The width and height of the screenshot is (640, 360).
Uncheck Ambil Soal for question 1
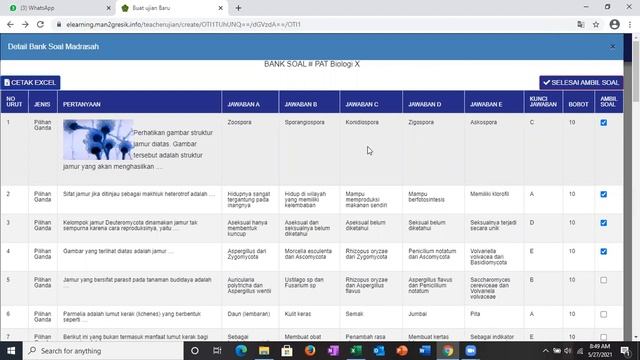point(603,122)
